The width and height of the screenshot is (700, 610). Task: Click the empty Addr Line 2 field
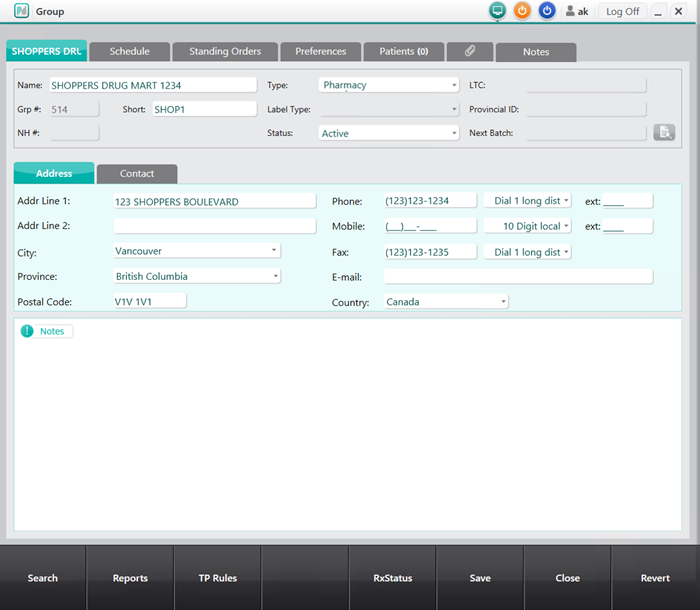click(x=215, y=226)
